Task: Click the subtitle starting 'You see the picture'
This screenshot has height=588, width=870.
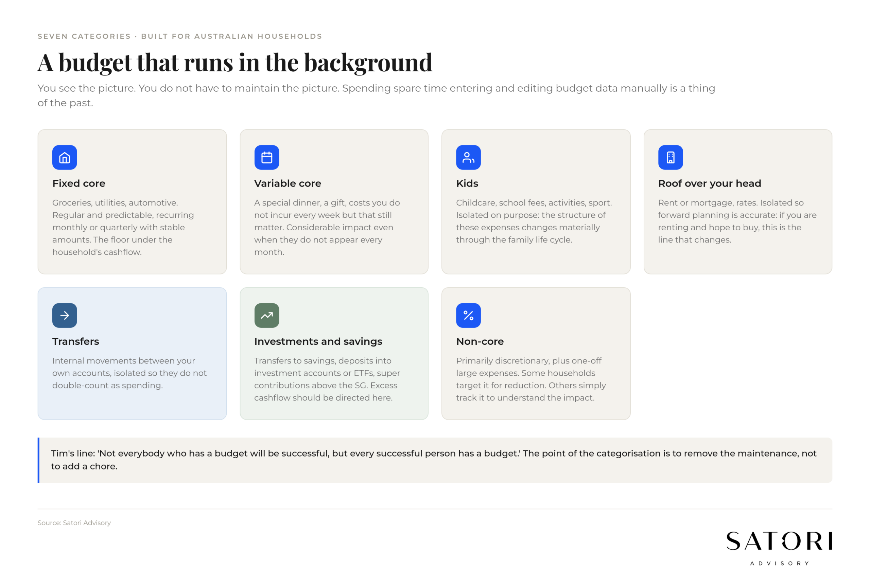Action: [x=376, y=95]
